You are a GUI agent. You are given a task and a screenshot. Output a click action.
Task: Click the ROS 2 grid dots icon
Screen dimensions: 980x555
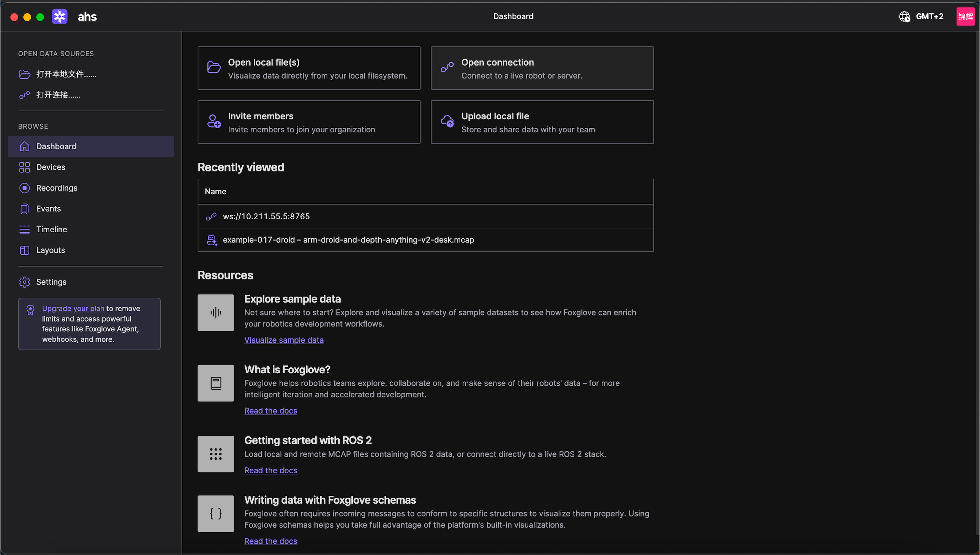216,454
